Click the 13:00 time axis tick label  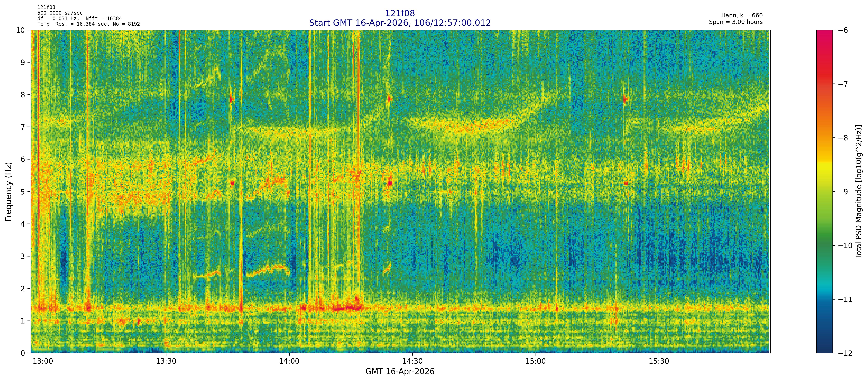point(43,361)
